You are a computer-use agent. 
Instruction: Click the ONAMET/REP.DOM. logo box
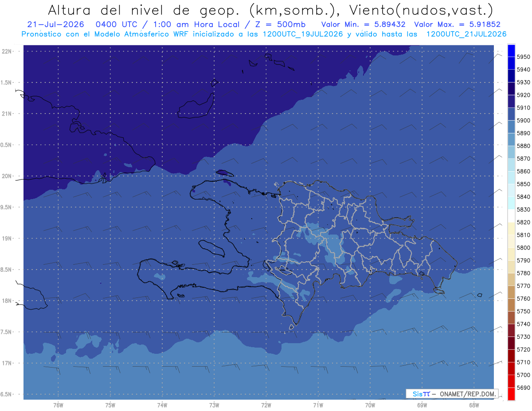pyautogui.click(x=452, y=394)
